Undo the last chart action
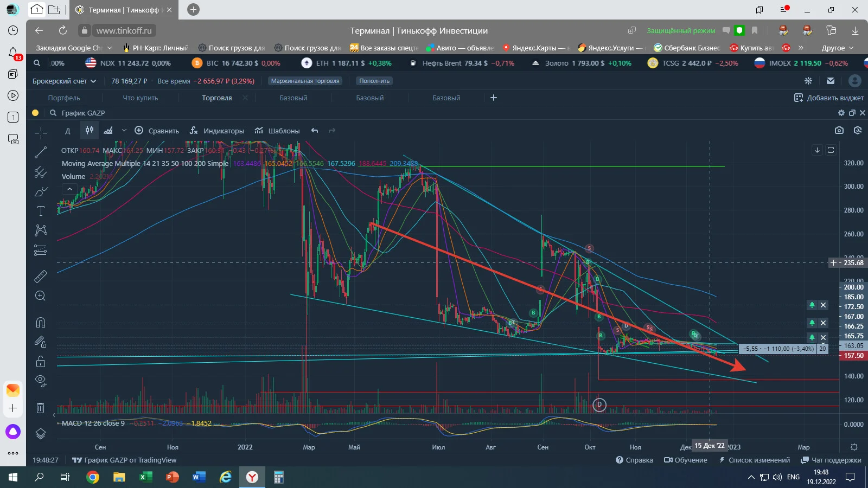The width and height of the screenshot is (868, 488). point(315,131)
